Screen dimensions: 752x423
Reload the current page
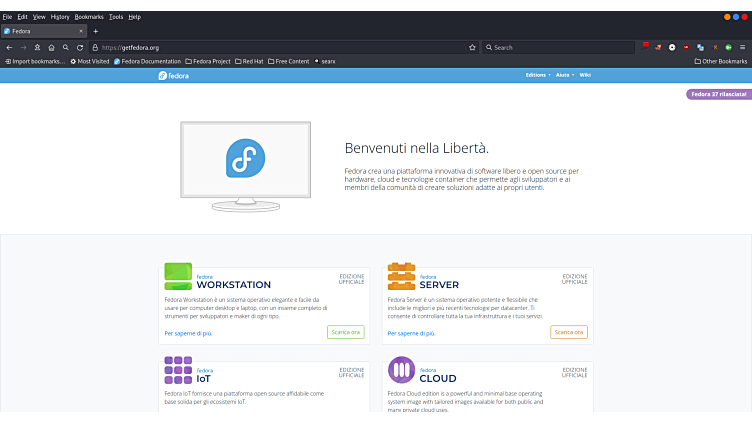[80, 47]
